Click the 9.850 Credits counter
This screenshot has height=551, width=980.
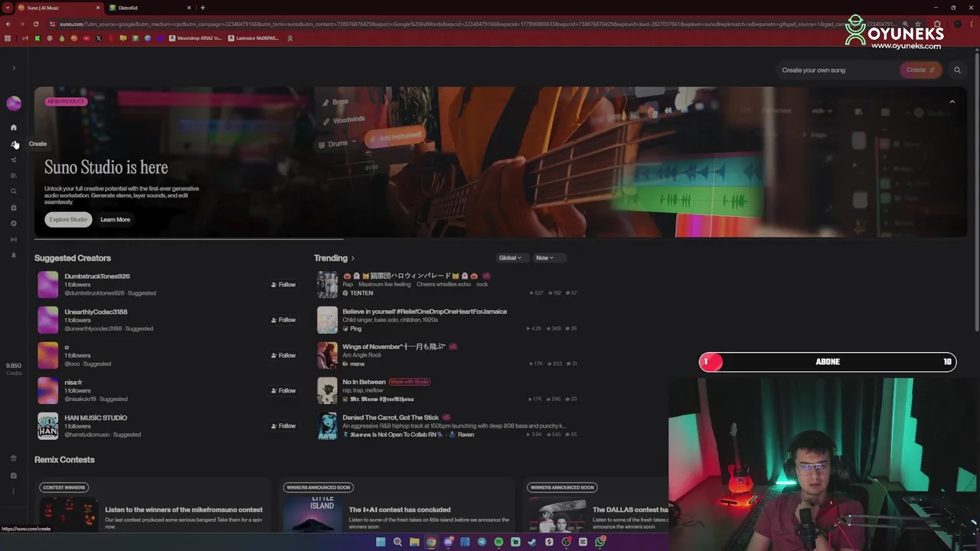click(x=14, y=369)
